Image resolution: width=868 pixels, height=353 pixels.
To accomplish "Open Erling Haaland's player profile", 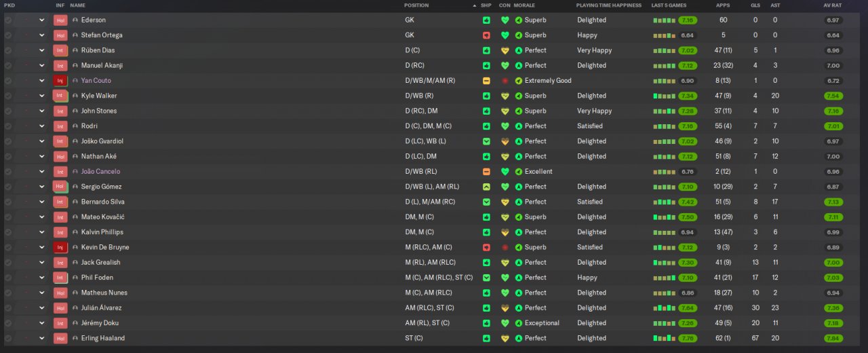I will tap(103, 338).
